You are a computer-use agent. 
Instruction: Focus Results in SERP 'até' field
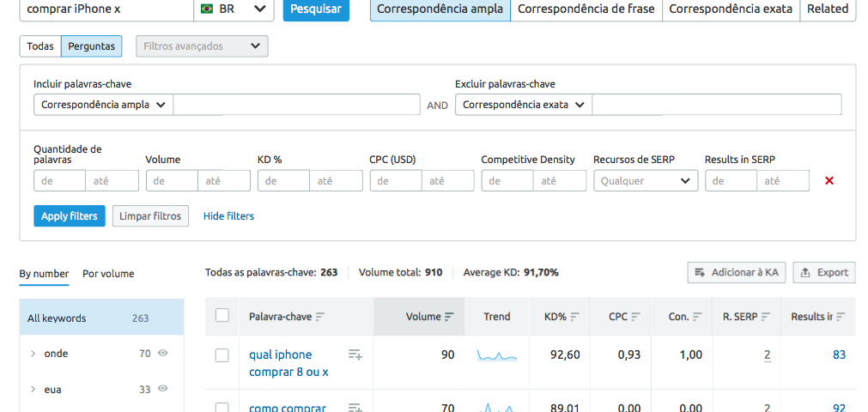783,180
